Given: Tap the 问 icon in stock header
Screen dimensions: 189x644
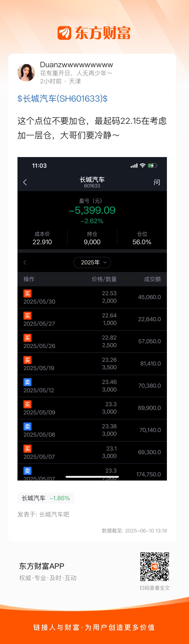Looking at the screenshot, I should point(157,182).
